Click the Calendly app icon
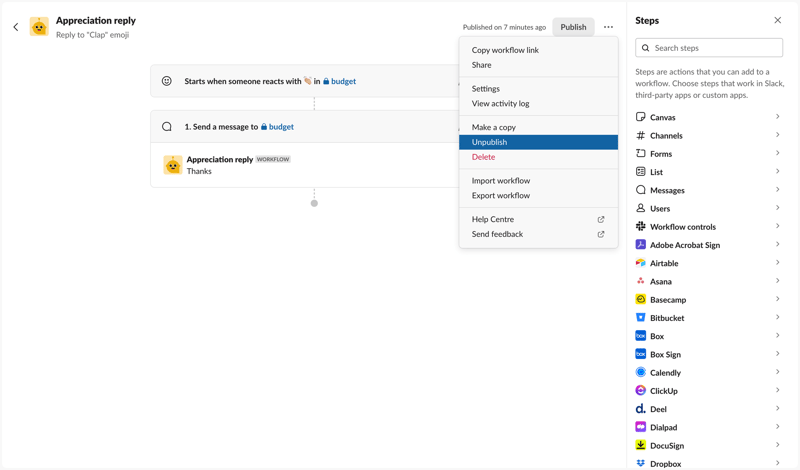Screen dimensions: 800x470 point(640,372)
